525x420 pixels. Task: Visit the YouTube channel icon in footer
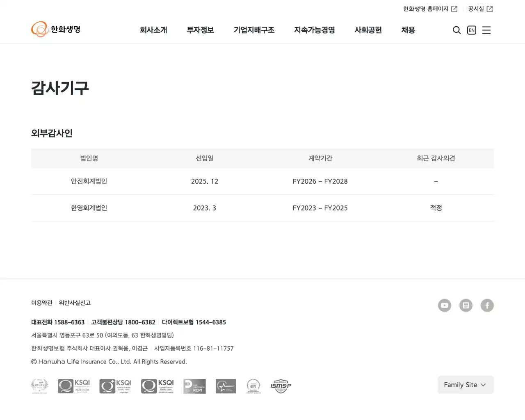point(445,305)
